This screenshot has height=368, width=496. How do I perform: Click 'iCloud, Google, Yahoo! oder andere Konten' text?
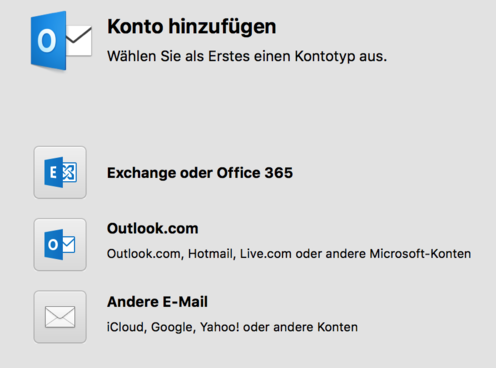point(232,327)
